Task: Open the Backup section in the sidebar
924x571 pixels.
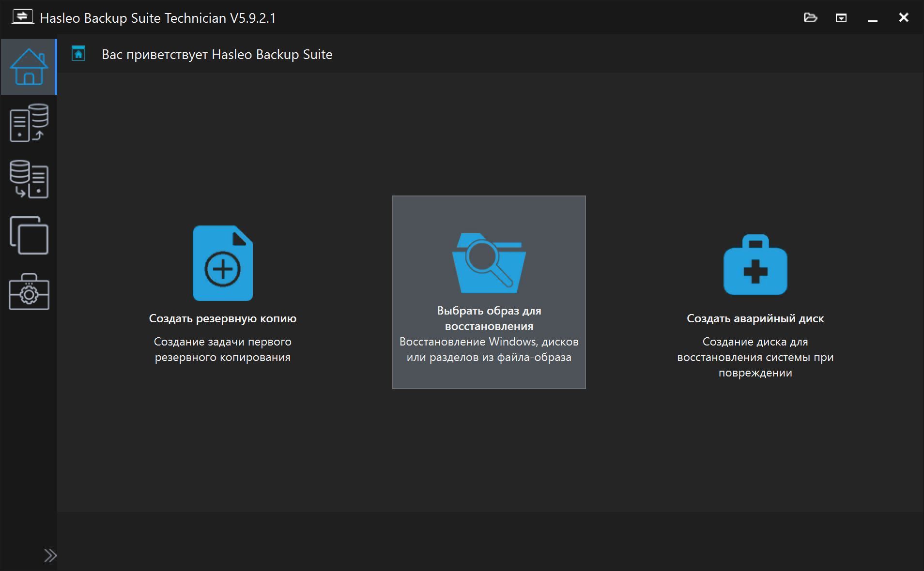Action: pos(29,123)
